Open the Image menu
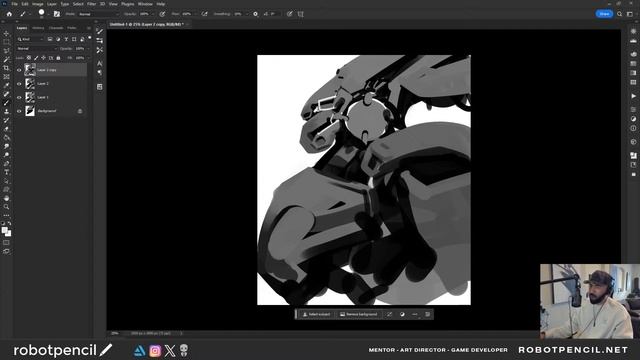 (x=38, y=4)
